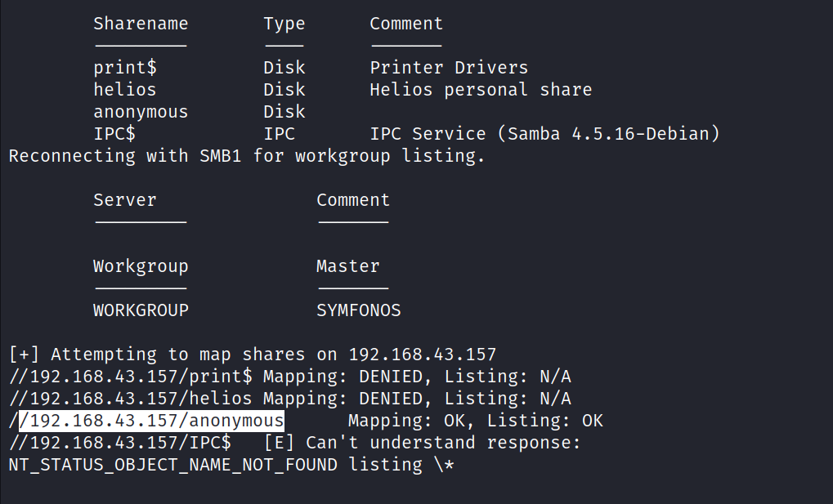Select the helios share name in the list
The width and height of the screenshot is (833, 504).
click(x=124, y=90)
